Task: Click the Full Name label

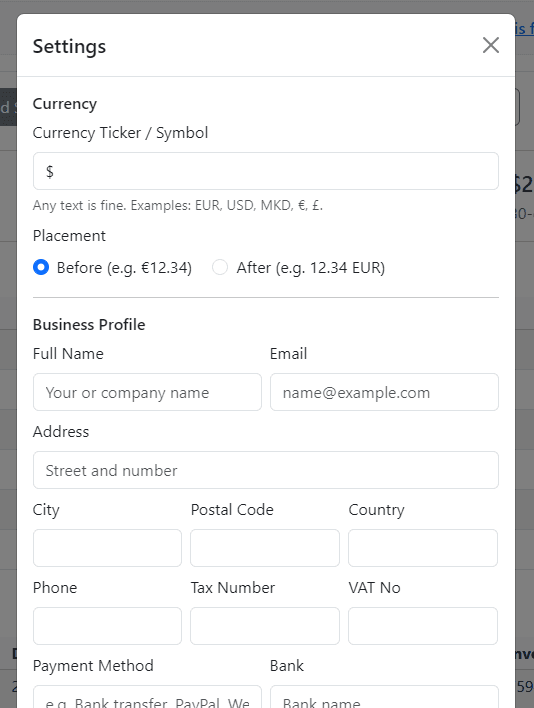Action: tap(68, 354)
